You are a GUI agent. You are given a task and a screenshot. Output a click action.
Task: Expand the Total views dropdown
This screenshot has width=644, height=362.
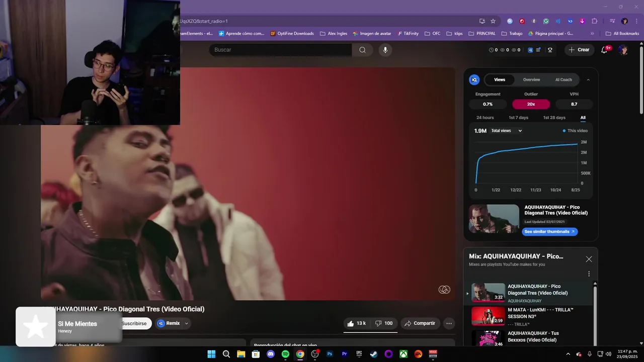[x=507, y=131]
